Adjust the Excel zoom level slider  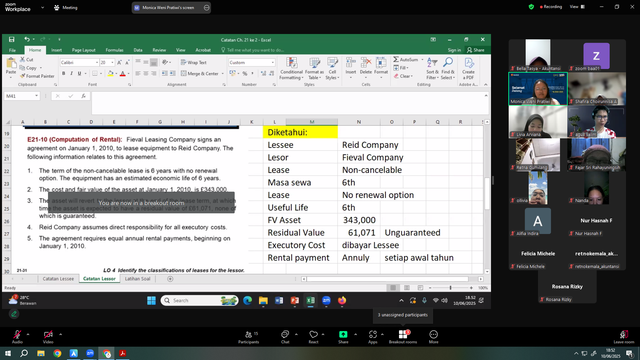[x=451, y=288]
